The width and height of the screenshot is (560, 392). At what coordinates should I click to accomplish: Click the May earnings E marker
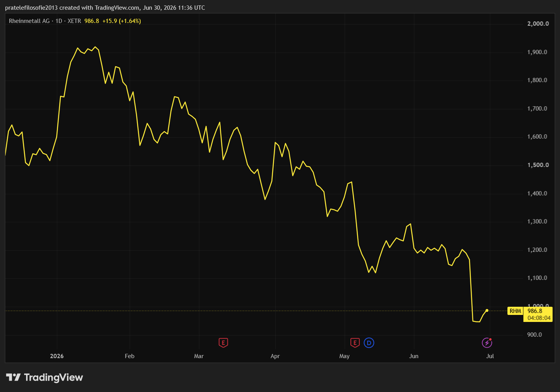pyautogui.click(x=355, y=343)
